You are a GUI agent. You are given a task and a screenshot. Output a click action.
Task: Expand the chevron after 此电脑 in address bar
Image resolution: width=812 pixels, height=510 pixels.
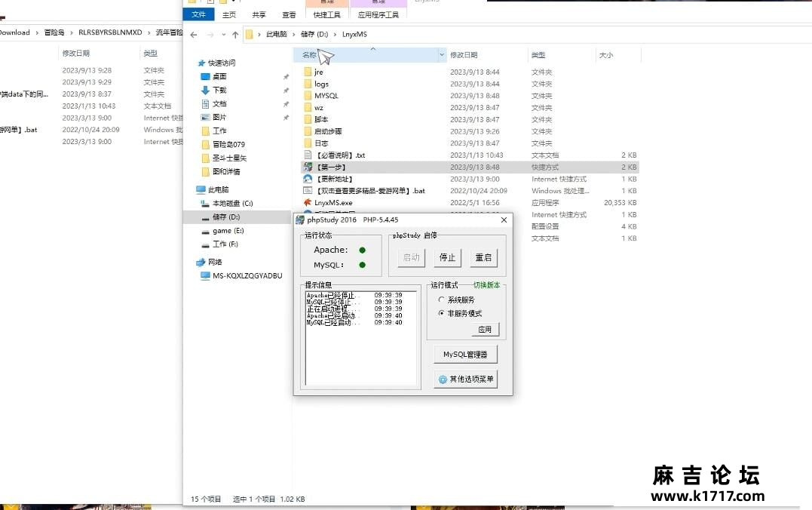tap(294, 34)
